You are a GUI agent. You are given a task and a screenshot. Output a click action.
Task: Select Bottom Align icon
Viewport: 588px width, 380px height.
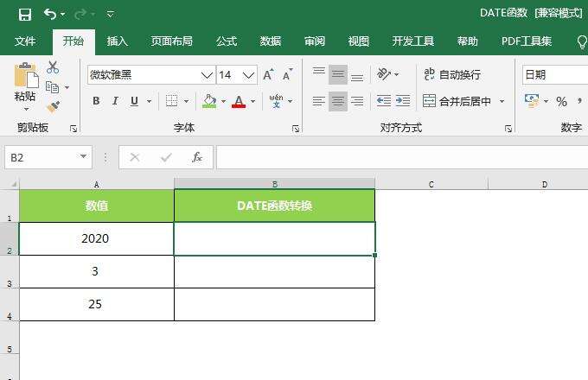click(x=357, y=78)
